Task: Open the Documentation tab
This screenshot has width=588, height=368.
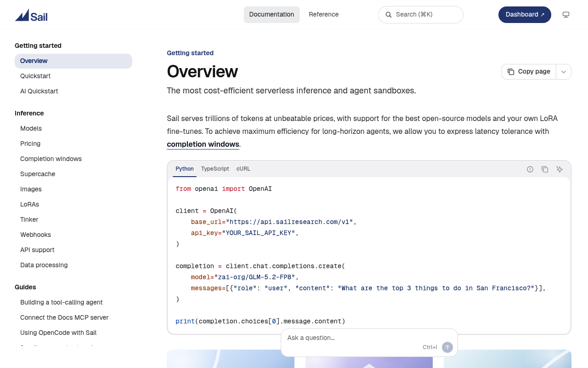Action: tap(271, 15)
